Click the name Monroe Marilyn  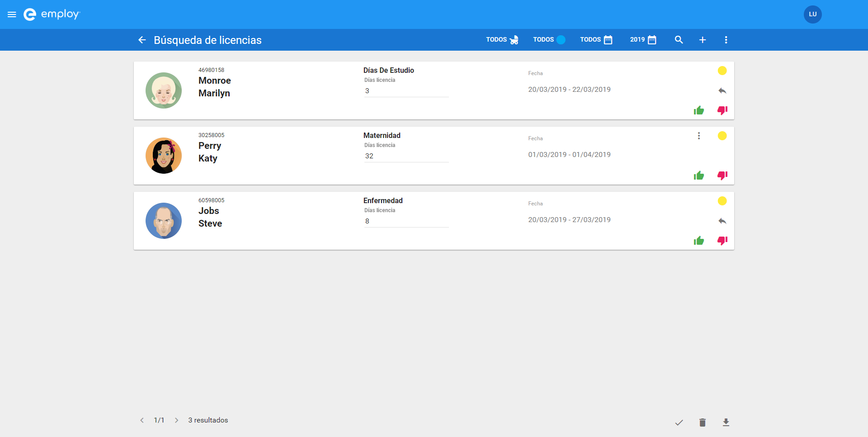[x=215, y=87]
